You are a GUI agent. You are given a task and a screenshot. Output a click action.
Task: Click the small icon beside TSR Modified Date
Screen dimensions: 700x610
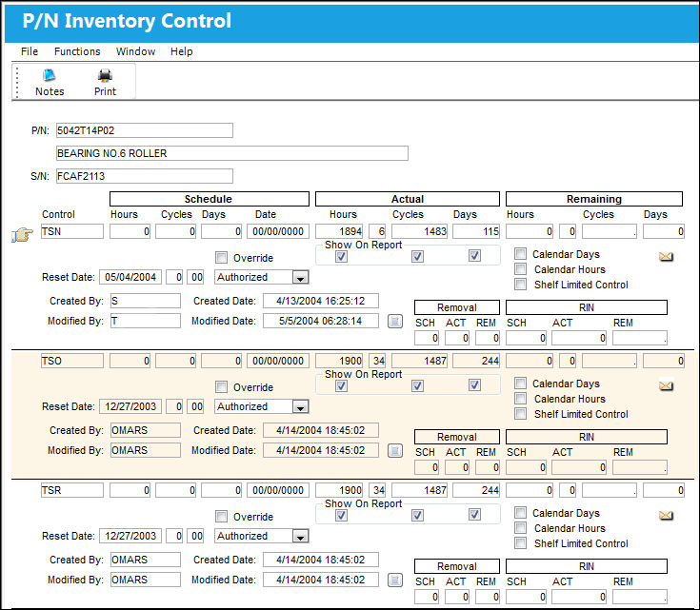pyautogui.click(x=394, y=580)
